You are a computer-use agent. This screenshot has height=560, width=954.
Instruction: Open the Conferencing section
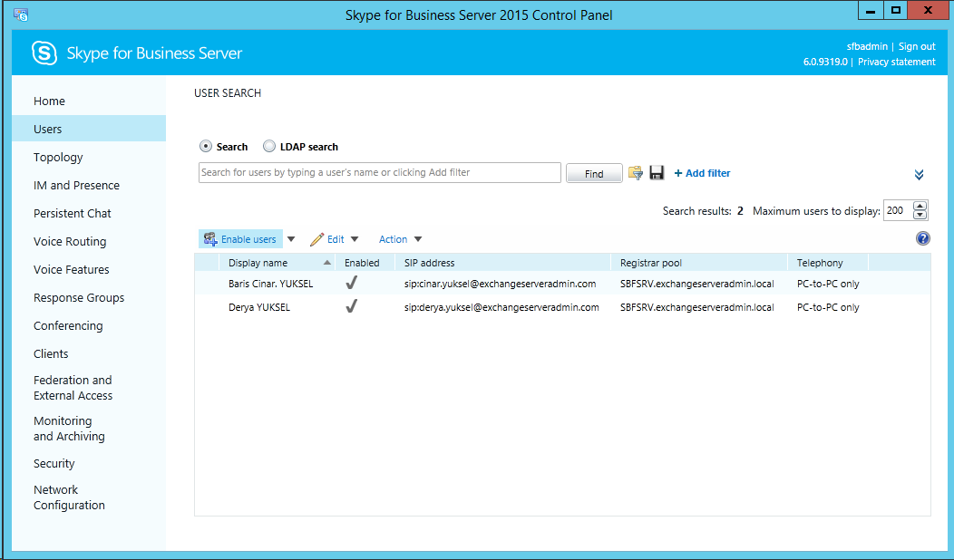pos(68,325)
